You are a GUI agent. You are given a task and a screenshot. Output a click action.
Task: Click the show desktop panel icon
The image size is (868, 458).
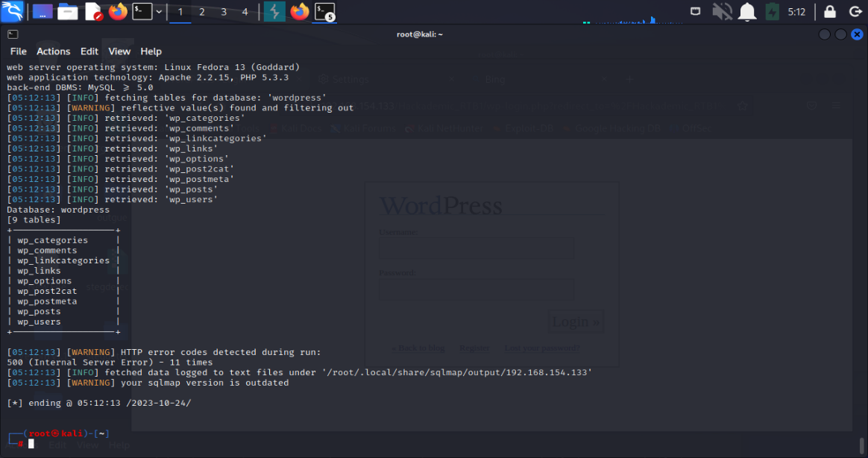coord(43,12)
